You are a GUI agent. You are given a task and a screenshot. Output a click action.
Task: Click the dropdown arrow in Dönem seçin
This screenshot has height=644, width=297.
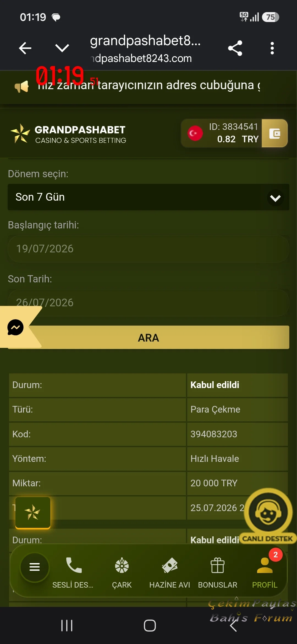coord(275,198)
